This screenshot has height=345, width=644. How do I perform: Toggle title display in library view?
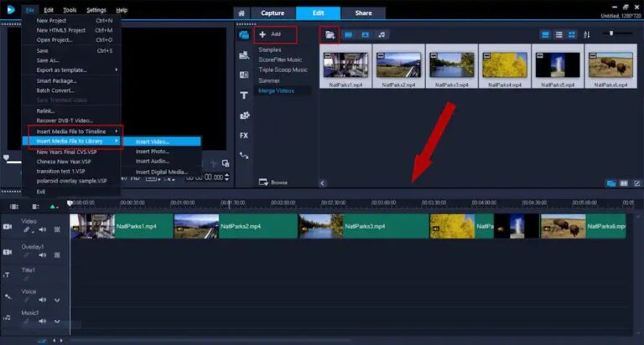tap(545, 35)
